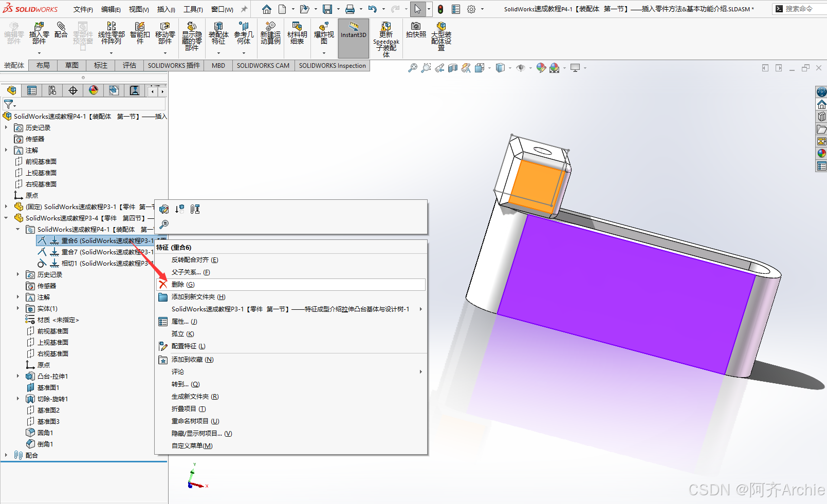Click the Zoom to Fit icon in view toolbar
This screenshot has width=827, height=504.
point(412,68)
